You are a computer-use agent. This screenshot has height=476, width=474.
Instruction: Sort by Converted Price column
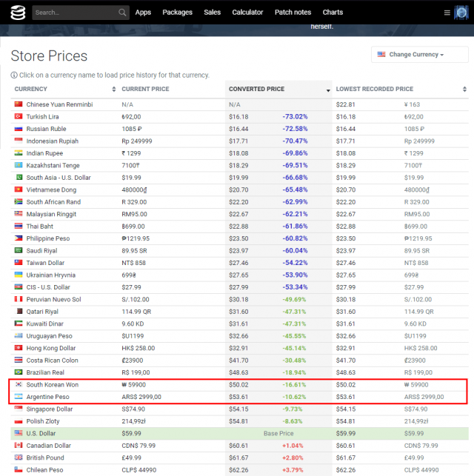point(278,89)
